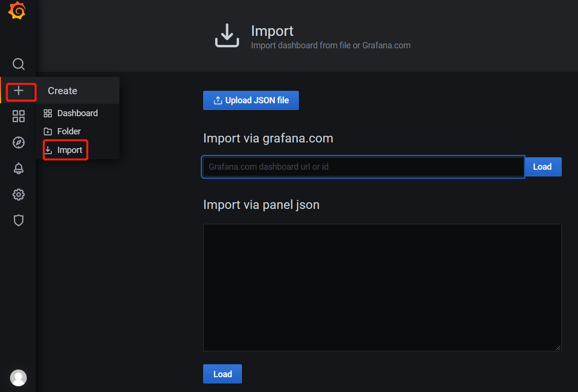Open the Search magnifier in sidebar

(18, 64)
